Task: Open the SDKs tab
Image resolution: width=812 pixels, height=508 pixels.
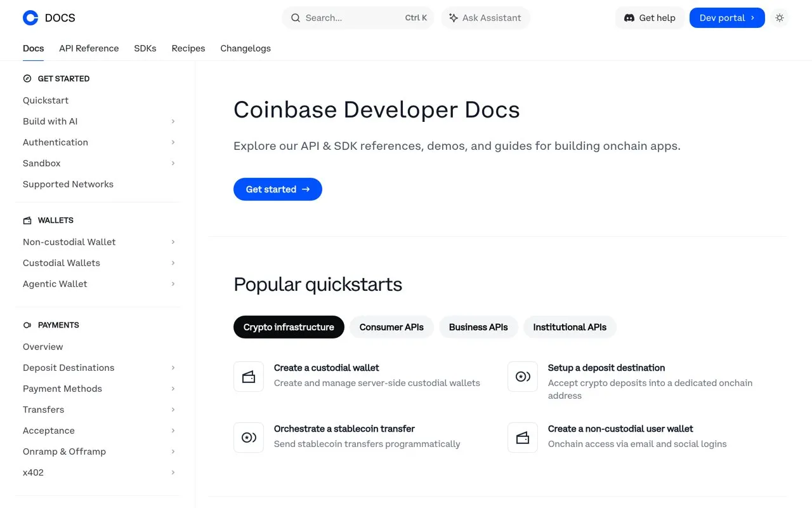Action: click(145, 48)
